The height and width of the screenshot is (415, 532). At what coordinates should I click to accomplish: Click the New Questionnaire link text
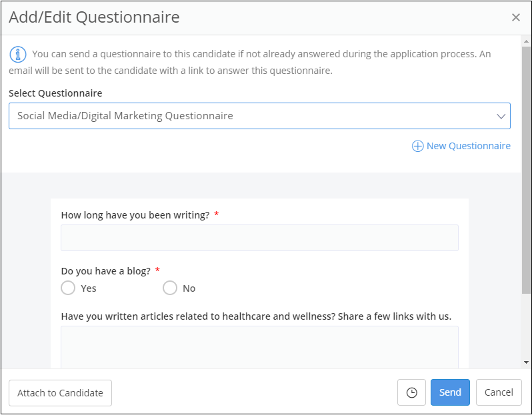[468, 146]
